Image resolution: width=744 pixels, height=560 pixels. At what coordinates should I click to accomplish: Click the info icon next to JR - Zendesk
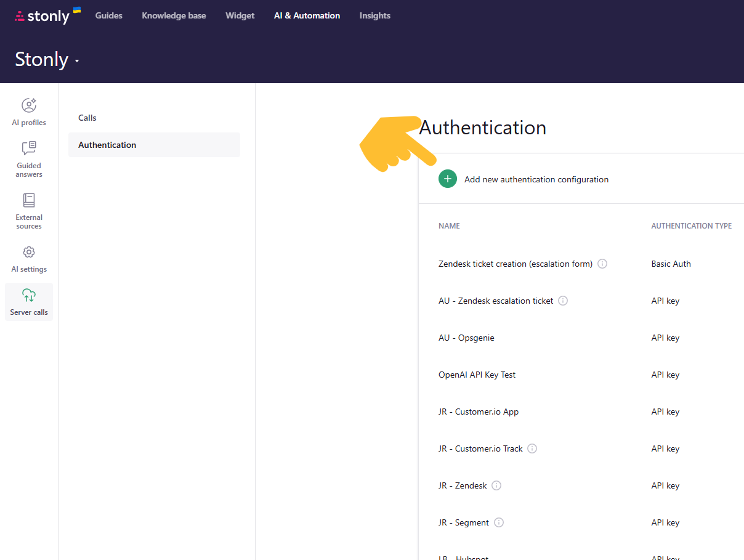point(496,485)
